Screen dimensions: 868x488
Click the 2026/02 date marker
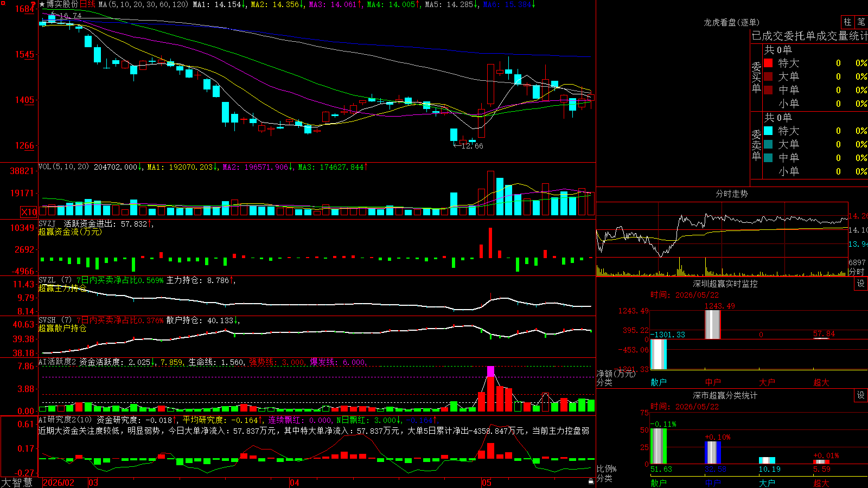coord(59,483)
